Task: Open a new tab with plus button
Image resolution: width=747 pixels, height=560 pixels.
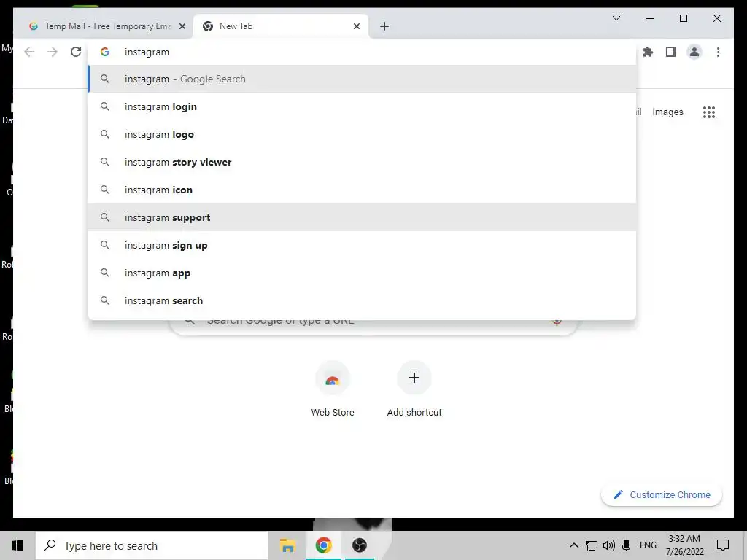Action: pos(384,26)
